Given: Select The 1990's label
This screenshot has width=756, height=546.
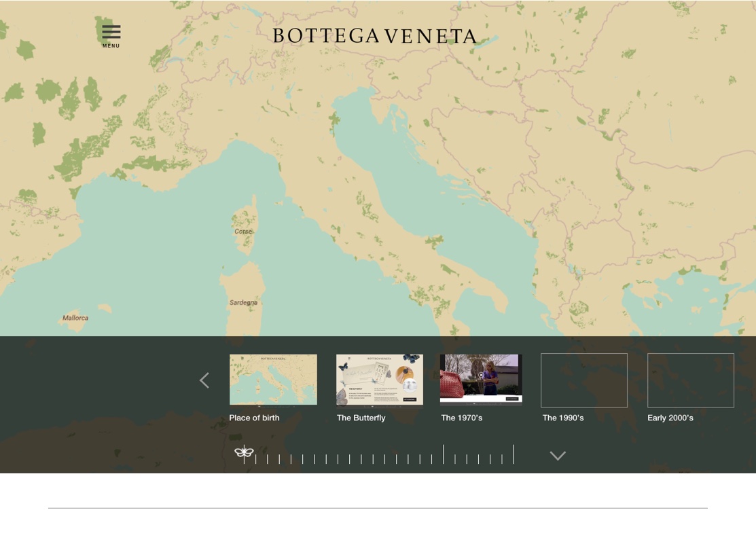Looking at the screenshot, I should pyautogui.click(x=563, y=418).
